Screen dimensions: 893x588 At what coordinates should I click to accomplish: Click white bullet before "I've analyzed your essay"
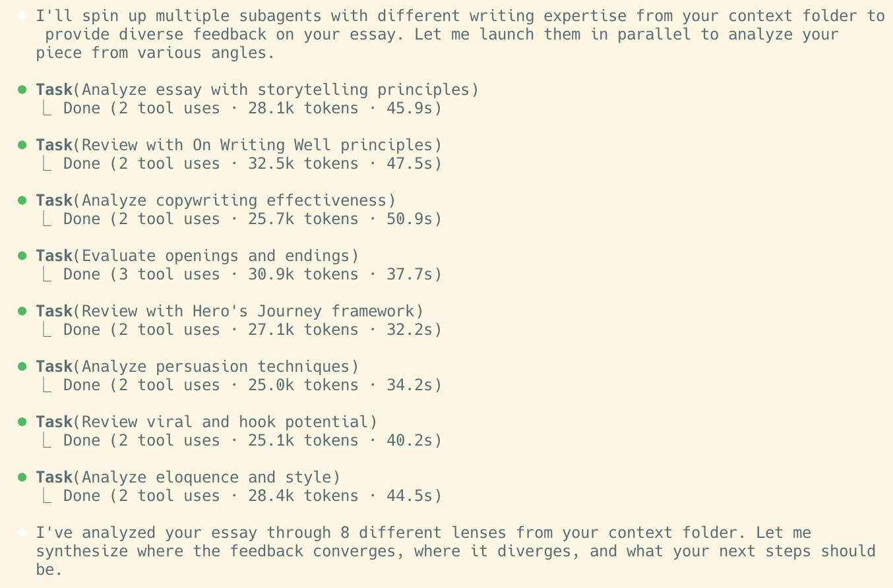pyautogui.click(x=22, y=533)
